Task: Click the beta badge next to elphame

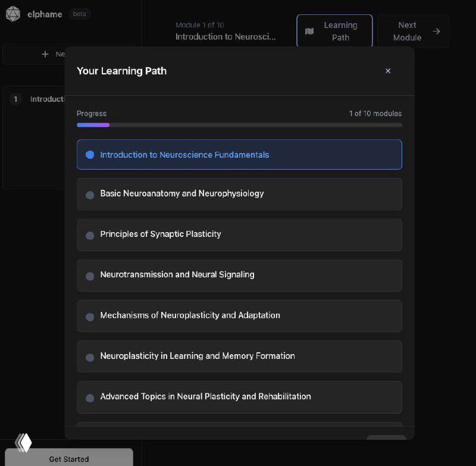Action: pos(79,14)
